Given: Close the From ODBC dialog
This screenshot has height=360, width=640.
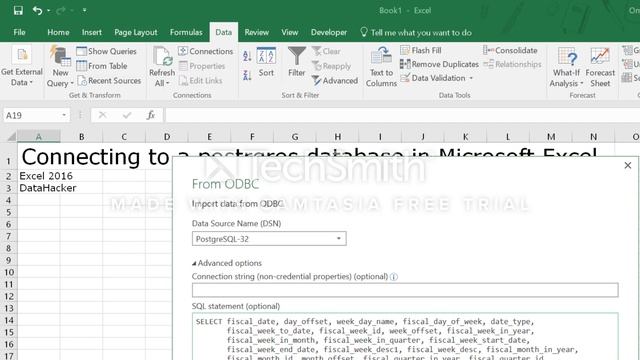Looking at the screenshot, I should [628, 165].
